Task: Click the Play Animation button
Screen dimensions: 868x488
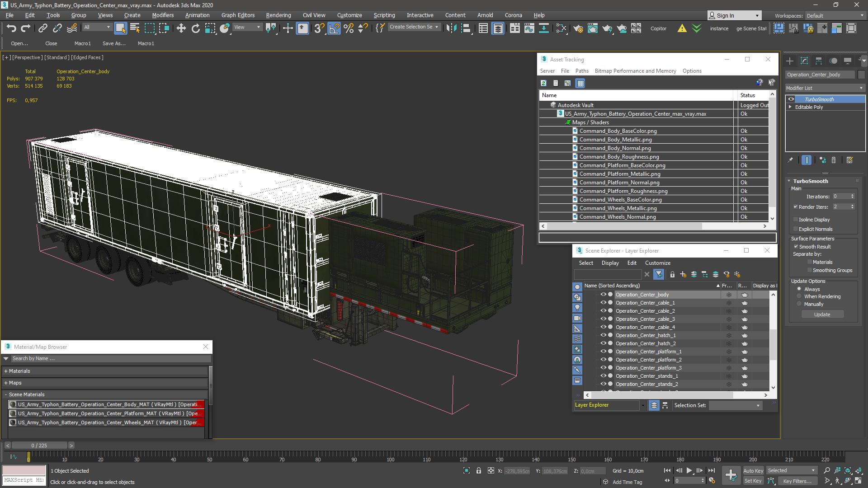Action: click(689, 470)
